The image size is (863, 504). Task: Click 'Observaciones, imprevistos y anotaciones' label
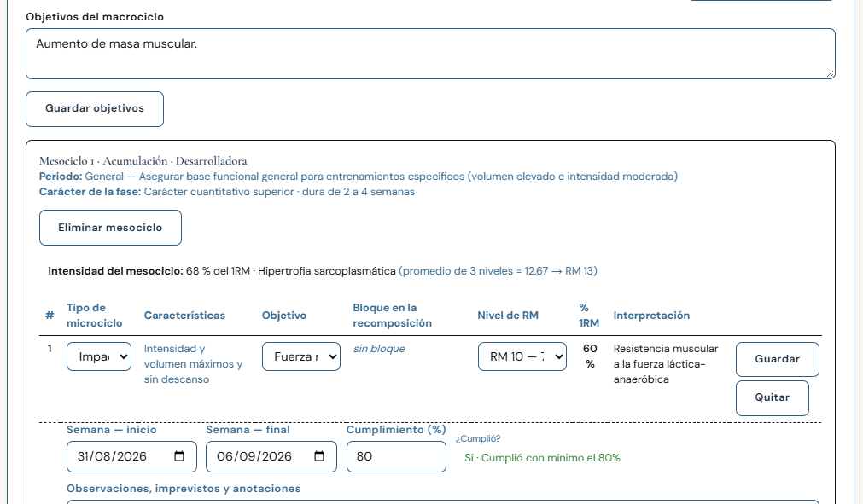[184, 489]
